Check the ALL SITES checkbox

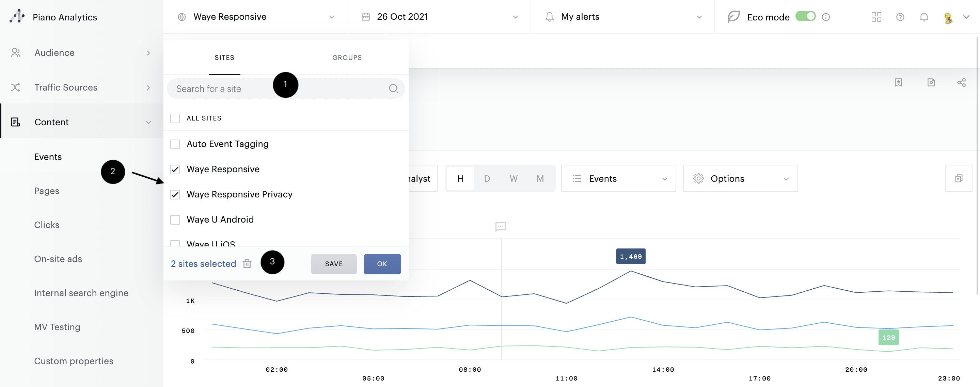coord(175,118)
